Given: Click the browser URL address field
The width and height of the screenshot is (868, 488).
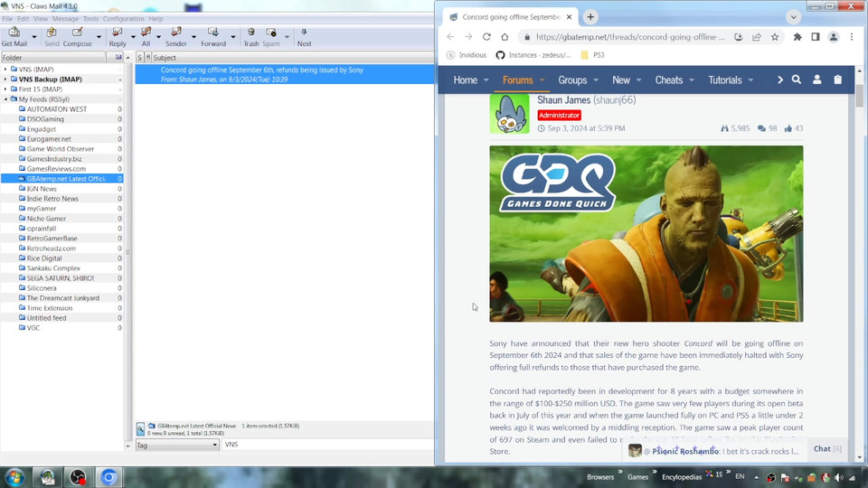Looking at the screenshot, I should pos(630,37).
